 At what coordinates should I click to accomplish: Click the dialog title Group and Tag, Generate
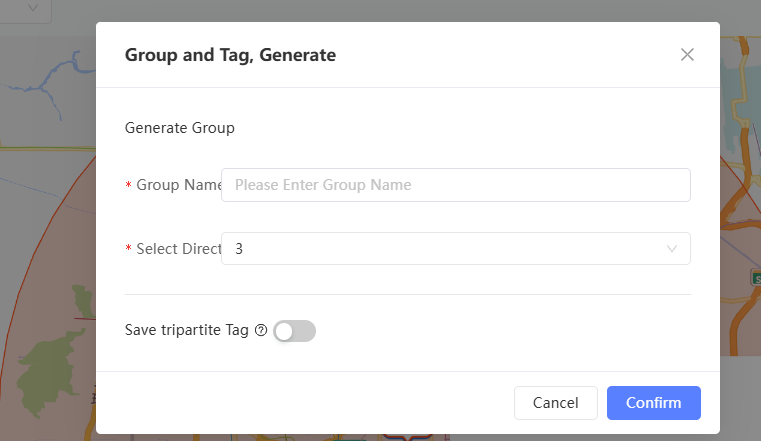[x=230, y=55]
